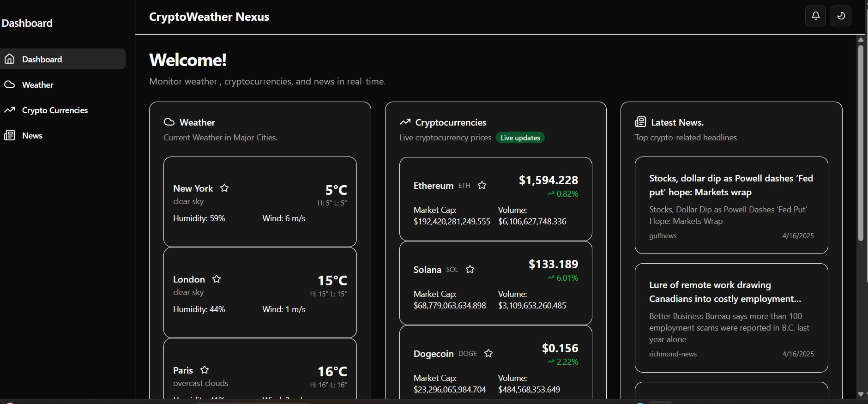Click the Live updates badge

520,138
